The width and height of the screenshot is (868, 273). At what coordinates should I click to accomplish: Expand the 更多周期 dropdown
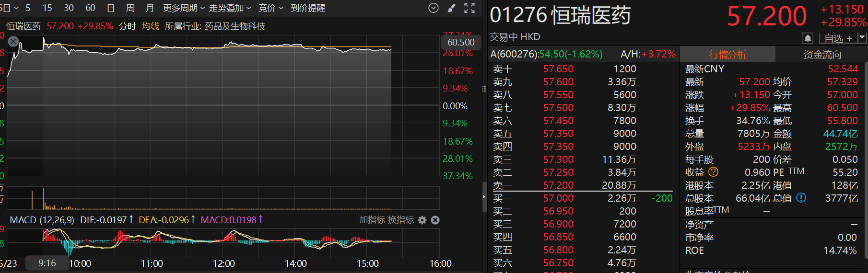[x=184, y=8]
